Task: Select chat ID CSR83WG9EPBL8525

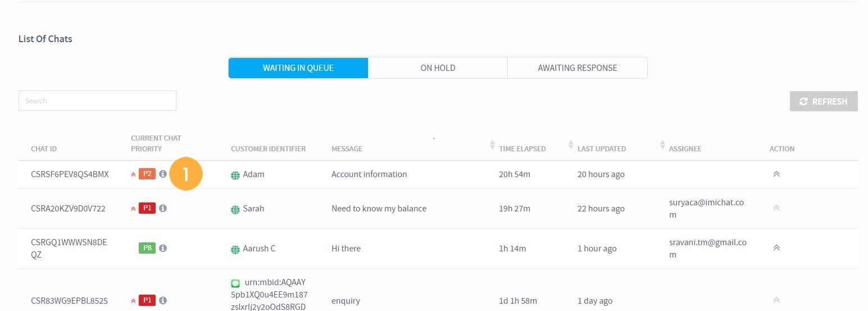Action: pos(69,301)
